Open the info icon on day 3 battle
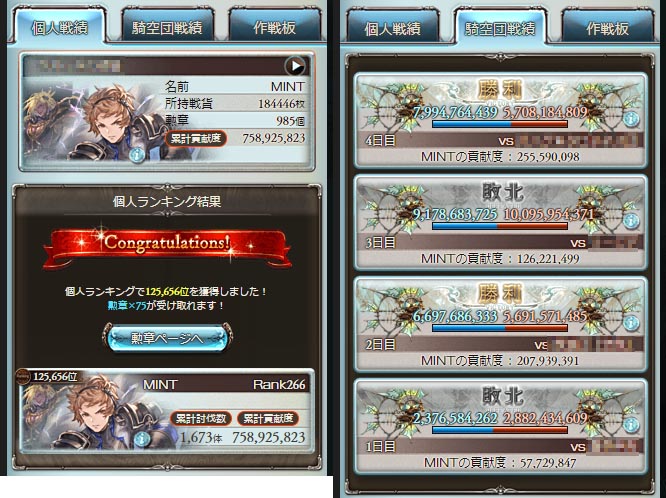Viewport: 666px width, 498px height. [631, 221]
